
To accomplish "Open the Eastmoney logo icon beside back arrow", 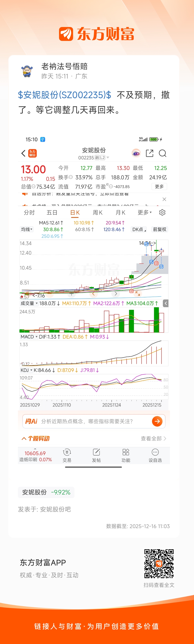I will 32,153.
